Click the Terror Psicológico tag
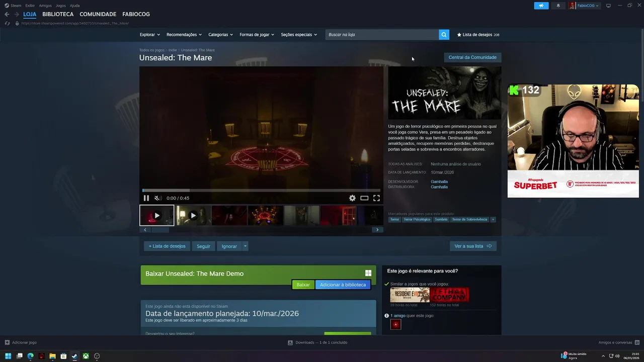Screen dimensions: 644x362 tap(417, 219)
